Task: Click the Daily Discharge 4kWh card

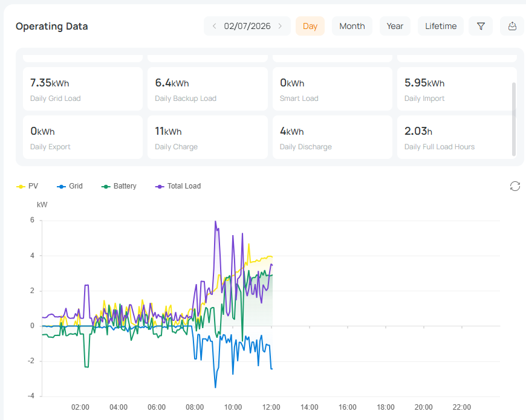Action: [333, 137]
